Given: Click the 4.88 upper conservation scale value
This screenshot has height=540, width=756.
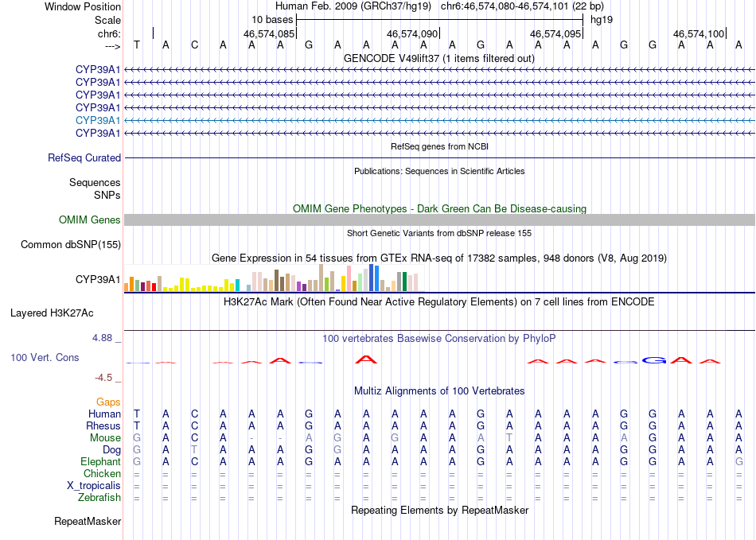Looking at the screenshot, I should pyautogui.click(x=102, y=338).
